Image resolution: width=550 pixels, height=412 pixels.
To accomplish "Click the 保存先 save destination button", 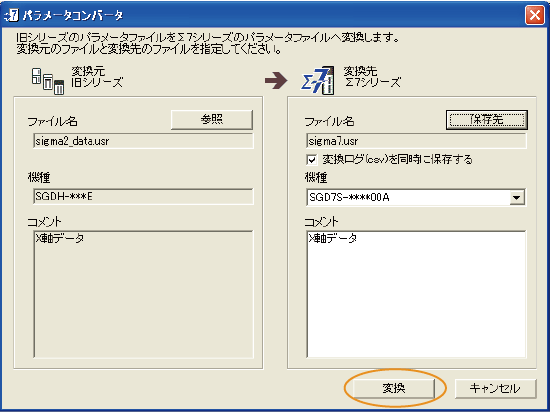I will pos(487,120).
